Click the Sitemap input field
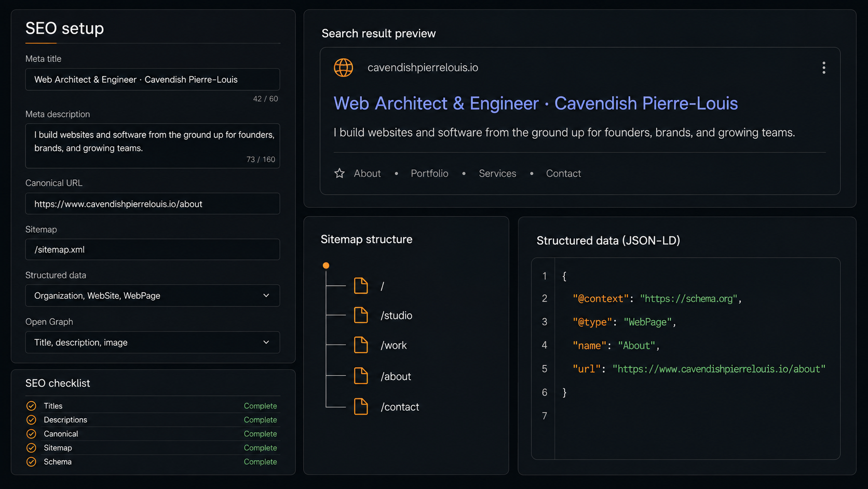Image resolution: width=868 pixels, height=489 pixels. (153, 249)
